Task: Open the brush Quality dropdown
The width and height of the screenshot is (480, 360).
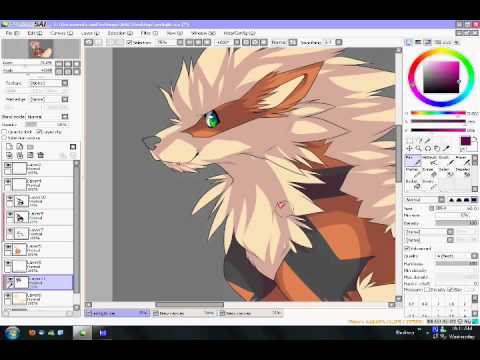Action: [x=474, y=256]
